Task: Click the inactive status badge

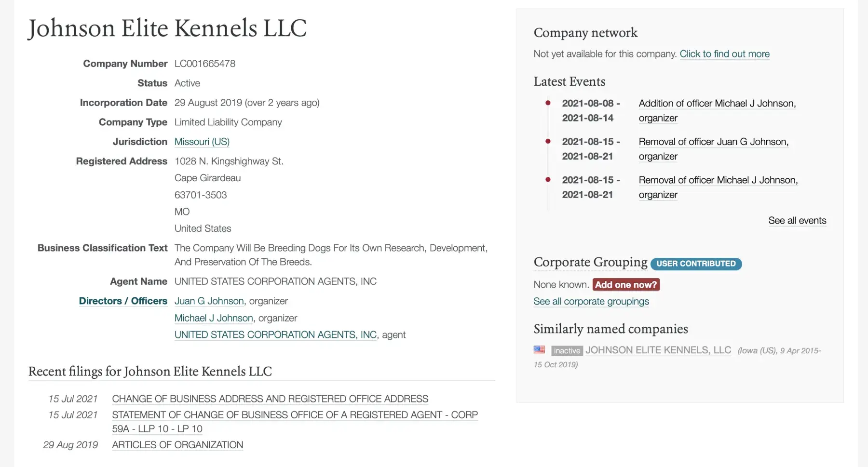Action: click(567, 351)
